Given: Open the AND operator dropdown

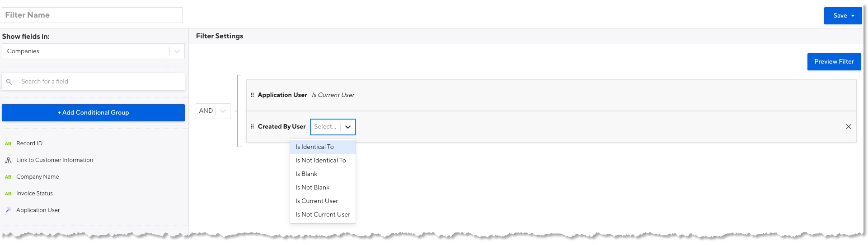Looking at the screenshot, I should 213,111.
